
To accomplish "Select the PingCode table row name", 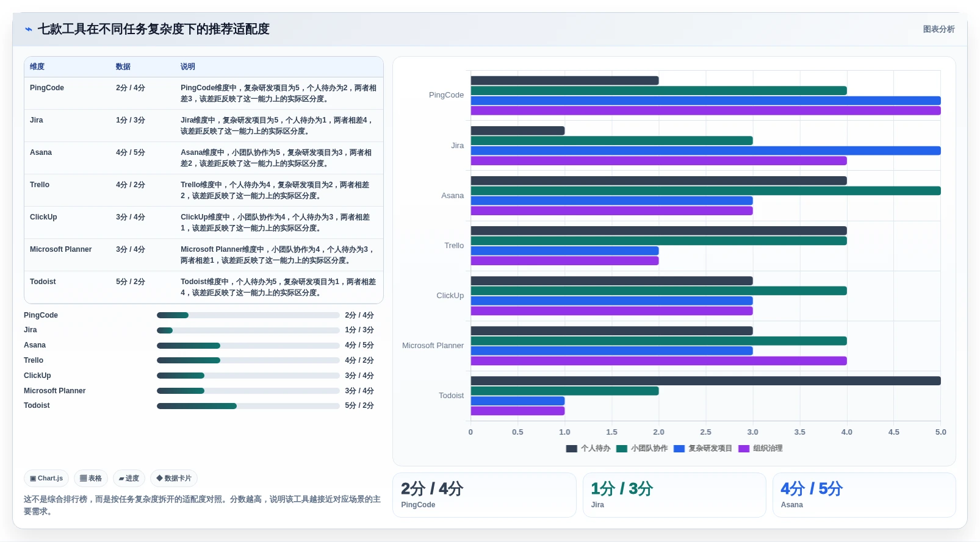I will 47,88.
